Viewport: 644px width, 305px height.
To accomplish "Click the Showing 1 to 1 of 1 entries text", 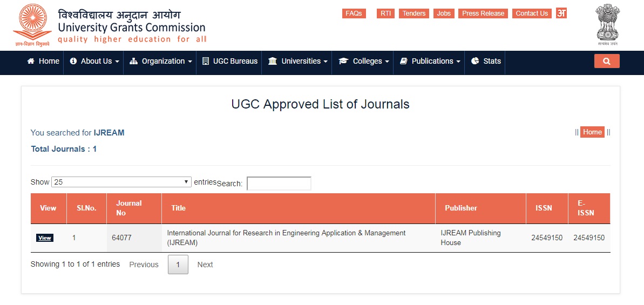I will coord(75,264).
